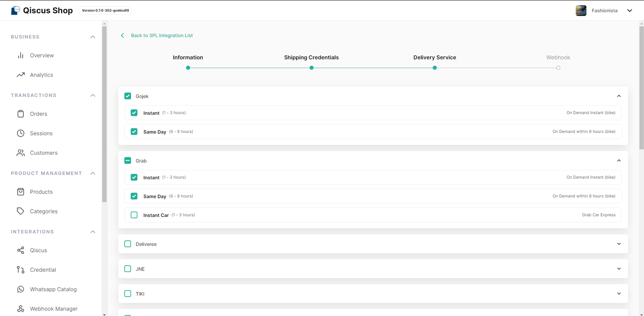Viewport: 644px width, 316px height.
Task: Click the Webhook step progress circle
Action: click(558, 68)
